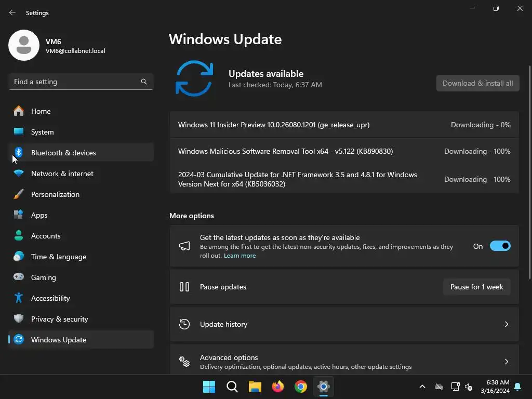Click the network display tray icon
Screen dimensions: 532x399
(455, 387)
